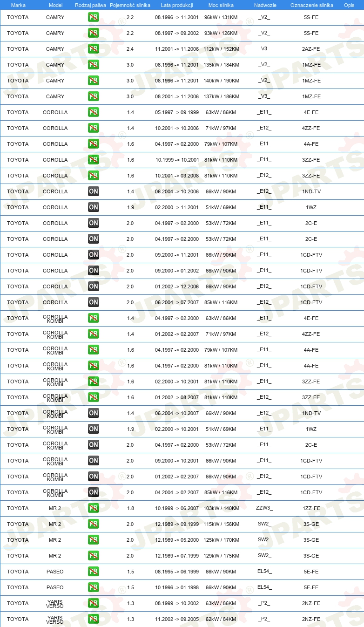Click the 1.8 engine capacity cell
Image resolution: width=364 pixels, height=627 pixels.
pyautogui.click(x=130, y=508)
